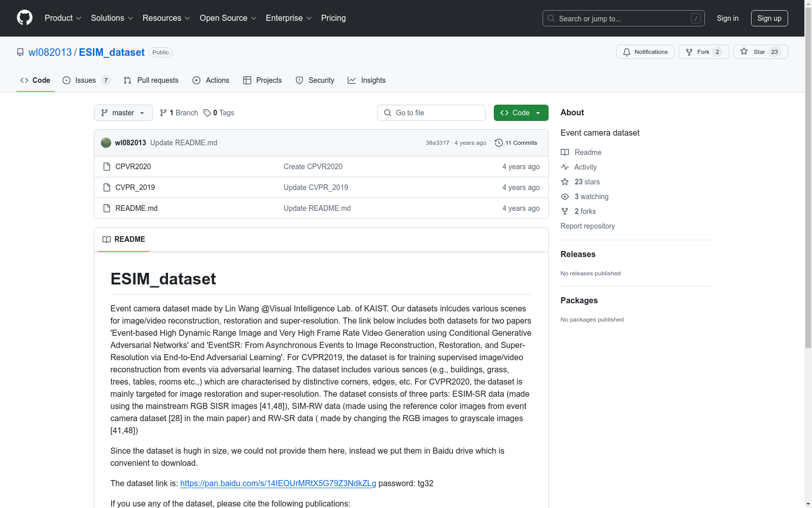
Task: Click the Sign up button
Action: click(769, 18)
